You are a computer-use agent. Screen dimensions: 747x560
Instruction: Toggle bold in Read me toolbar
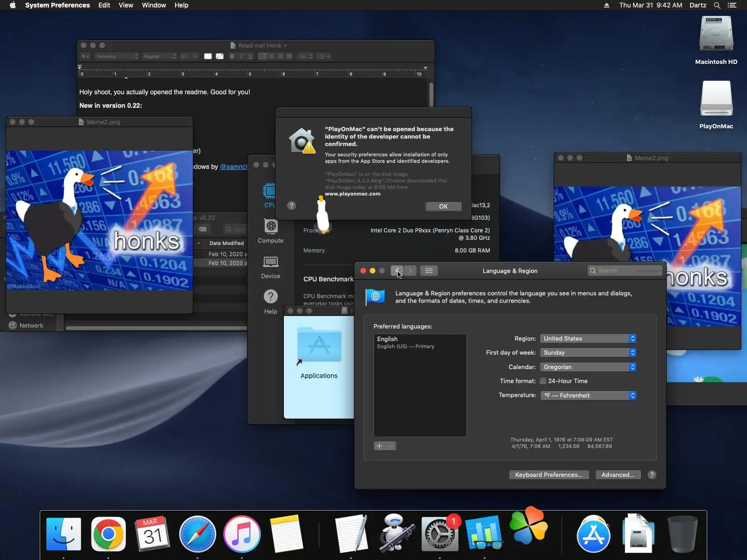[232, 56]
